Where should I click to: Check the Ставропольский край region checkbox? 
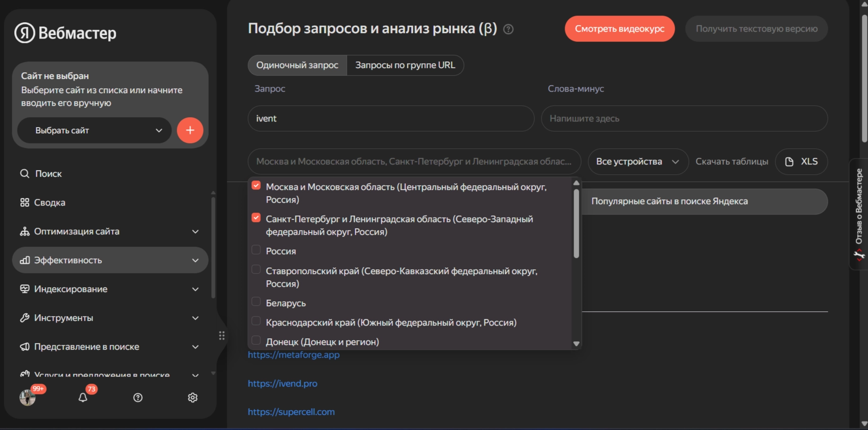(x=256, y=269)
